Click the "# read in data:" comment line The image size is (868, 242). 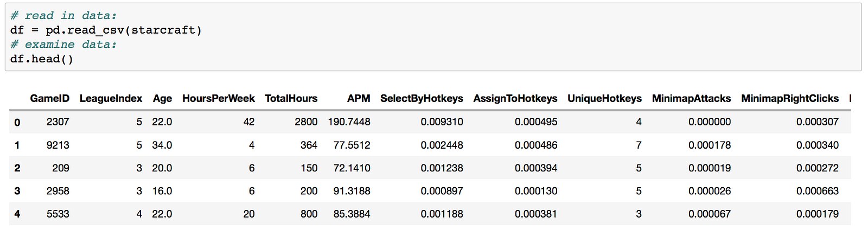tap(63, 16)
